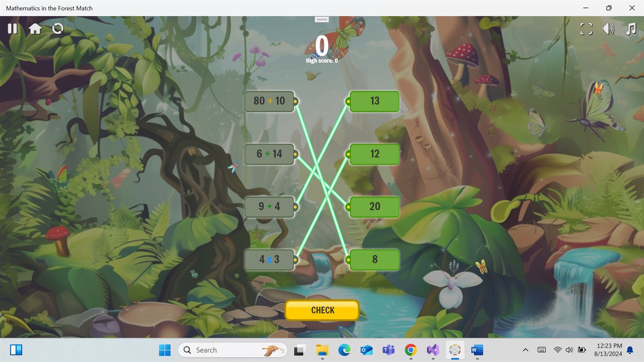Screen dimensions: 644x362
Task: Open the calendar by clicking the clock
Action: (609, 350)
